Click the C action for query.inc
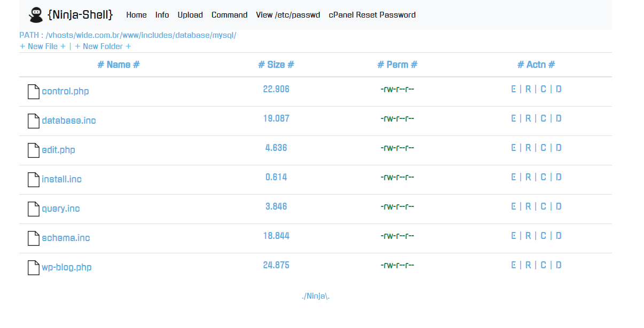The height and width of the screenshot is (328, 644). pos(543,206)
